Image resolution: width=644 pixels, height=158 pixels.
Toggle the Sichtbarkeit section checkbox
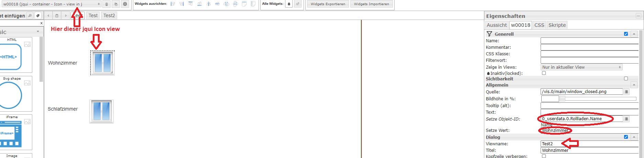[626, 79]
